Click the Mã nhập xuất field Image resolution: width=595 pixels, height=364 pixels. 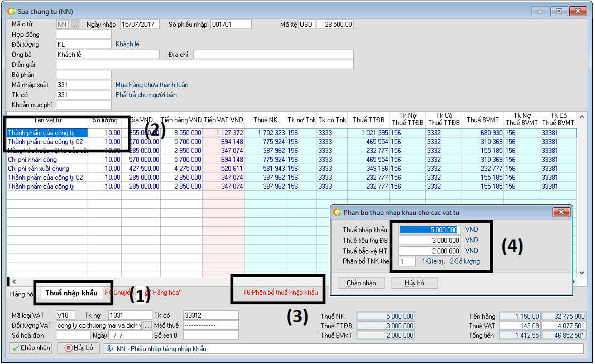click(84, 85)
